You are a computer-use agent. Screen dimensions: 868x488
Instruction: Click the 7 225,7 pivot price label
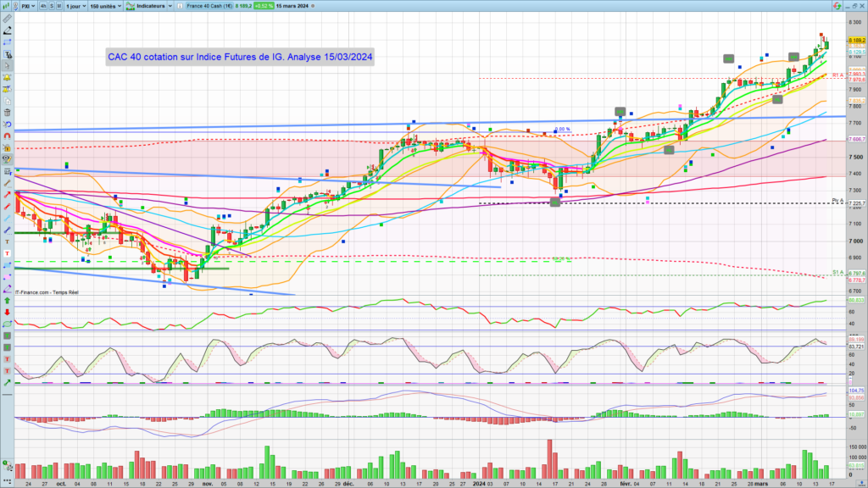coord(857,203)
